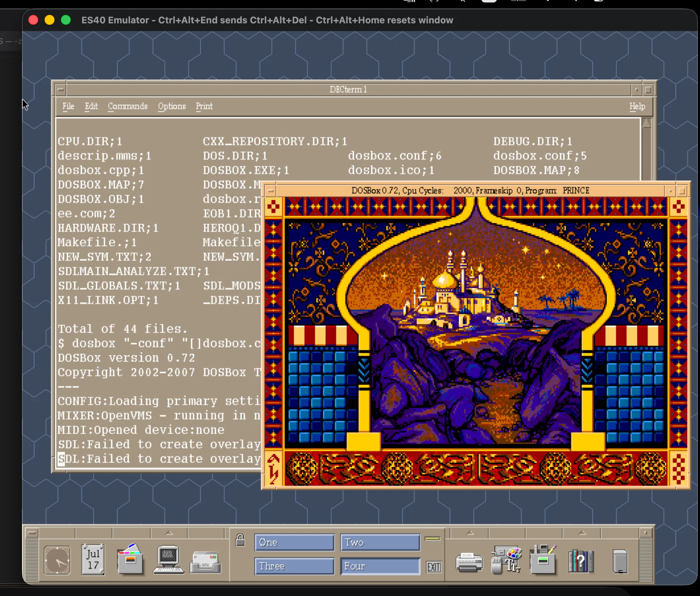Click the line "MIDI:Opened device:none"
The width and height of the screenshot is (700, 596).
[x=141, y=430]
